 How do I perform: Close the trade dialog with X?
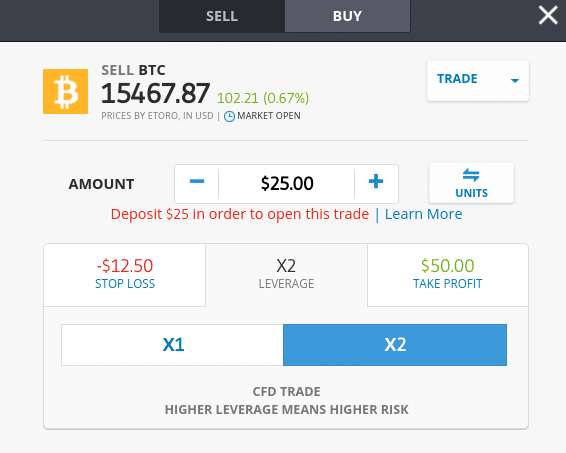pos(548,16)
